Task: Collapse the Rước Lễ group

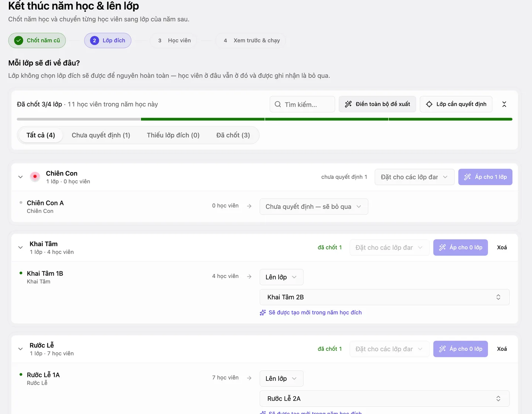Action: click(21, 349)
